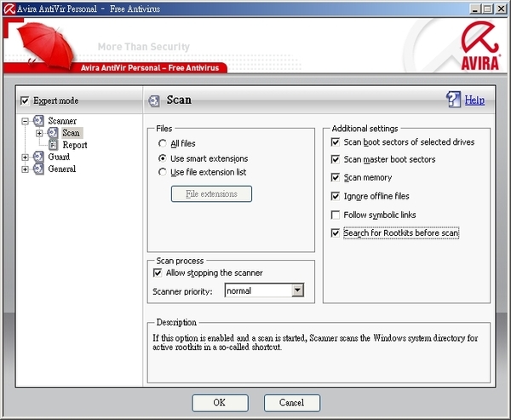The height and width of the screenshot is (420, 511).
Task: Enable Follow symbolic links
Action: (x=336, y=215)
